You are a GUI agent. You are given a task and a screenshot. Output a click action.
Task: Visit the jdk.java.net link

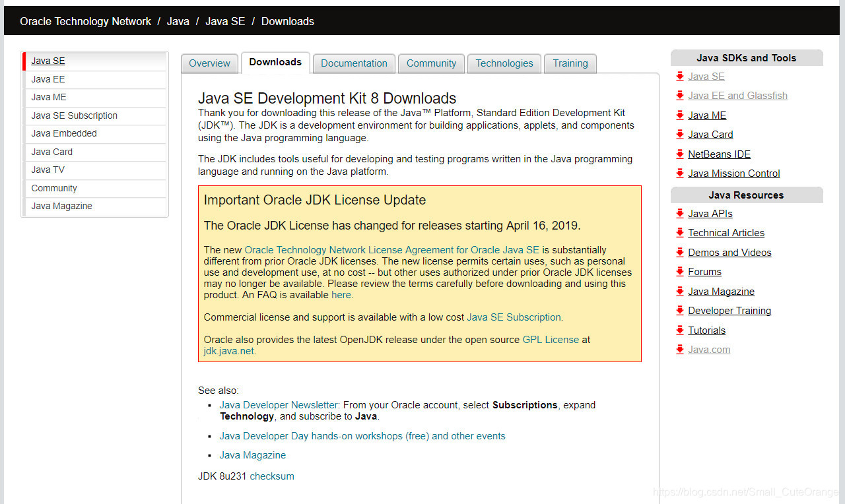coord(228,351)
